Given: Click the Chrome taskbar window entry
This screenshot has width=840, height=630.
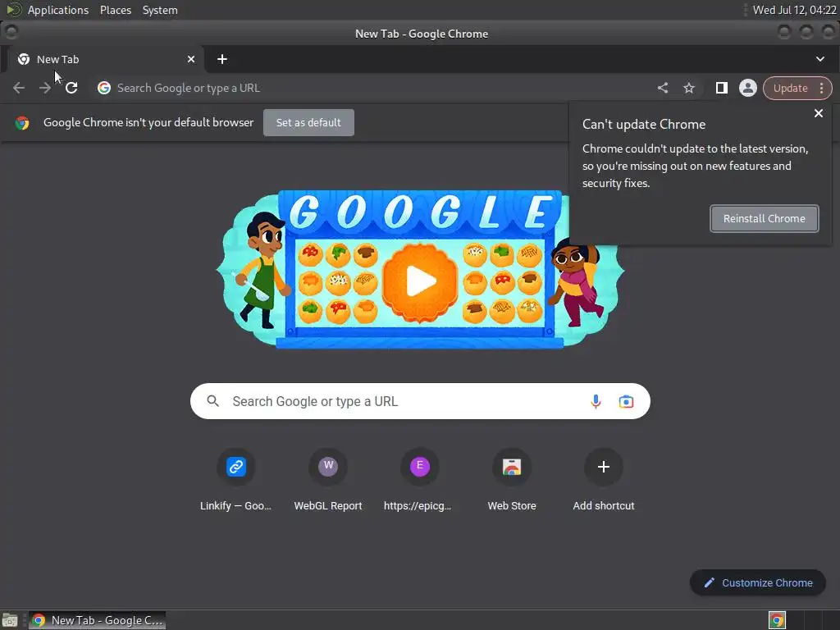Looking at the screenshot, I should [97, 620].
